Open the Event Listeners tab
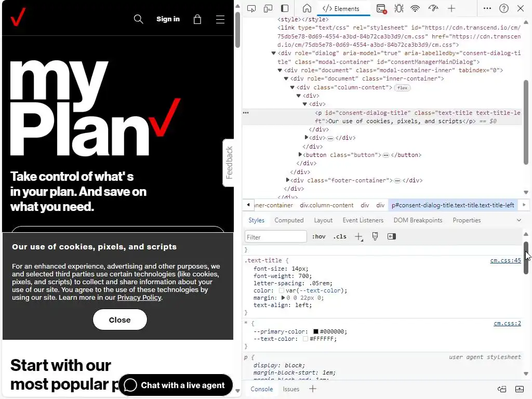This screenshot has width=532, height=399. [363, 220]
